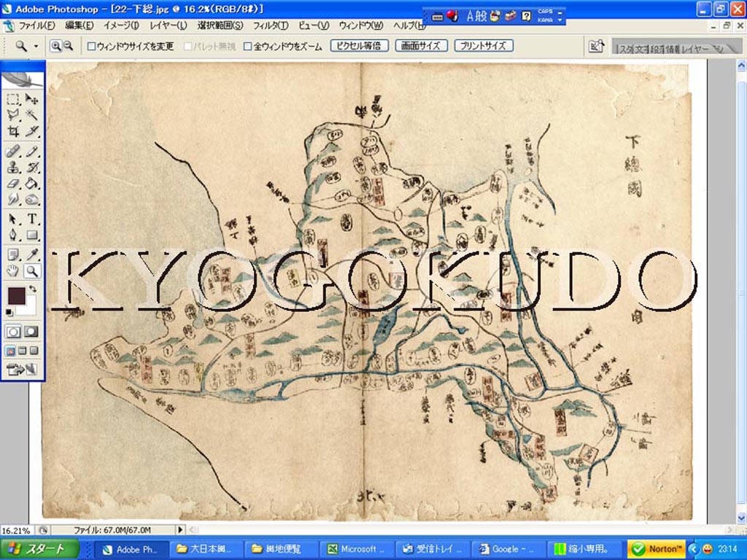747x560 pixels.
Task: Select full screen mode button
Action: 34,351
